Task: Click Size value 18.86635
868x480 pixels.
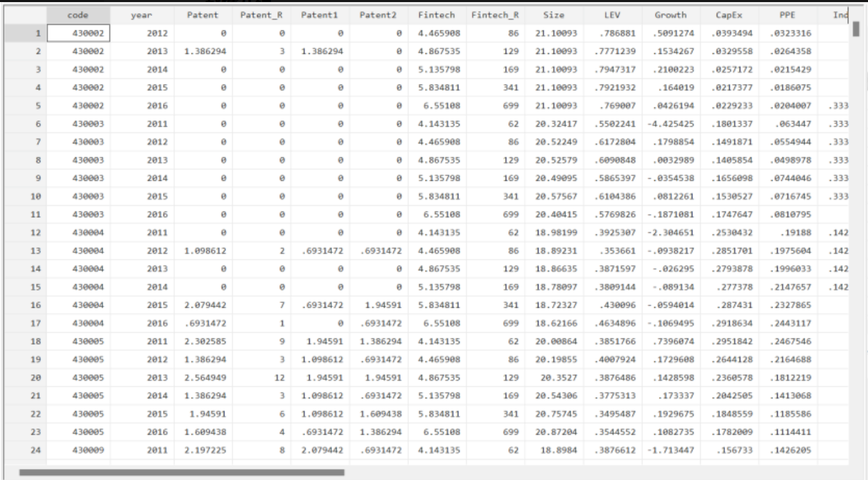Action: pos(558,268)
